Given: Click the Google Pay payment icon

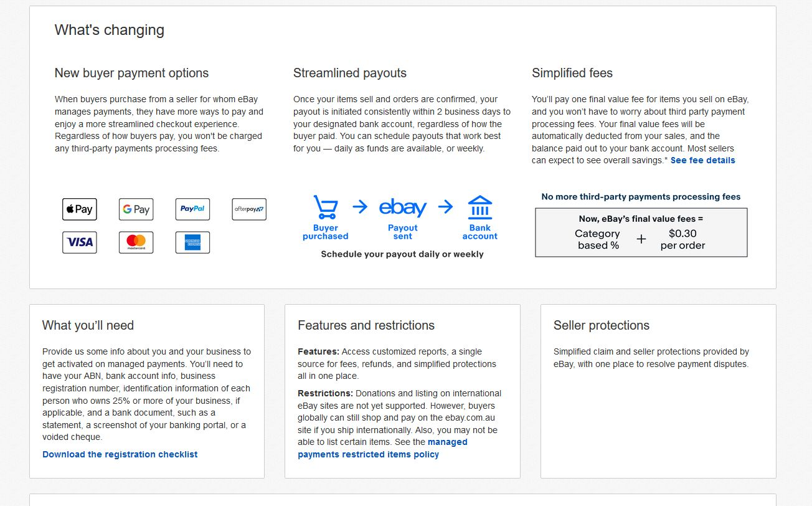Looking at the screenshot, I should (136, 209).
